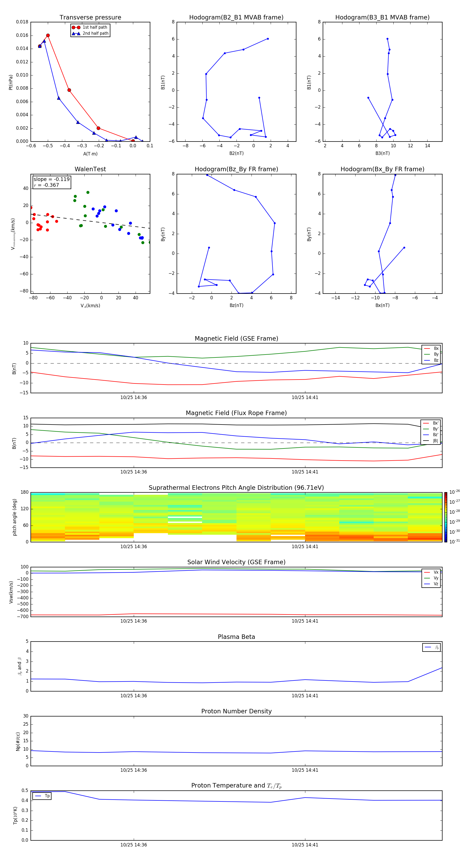Click the 'B3(nT)' x-axis label

click(382, 153)
